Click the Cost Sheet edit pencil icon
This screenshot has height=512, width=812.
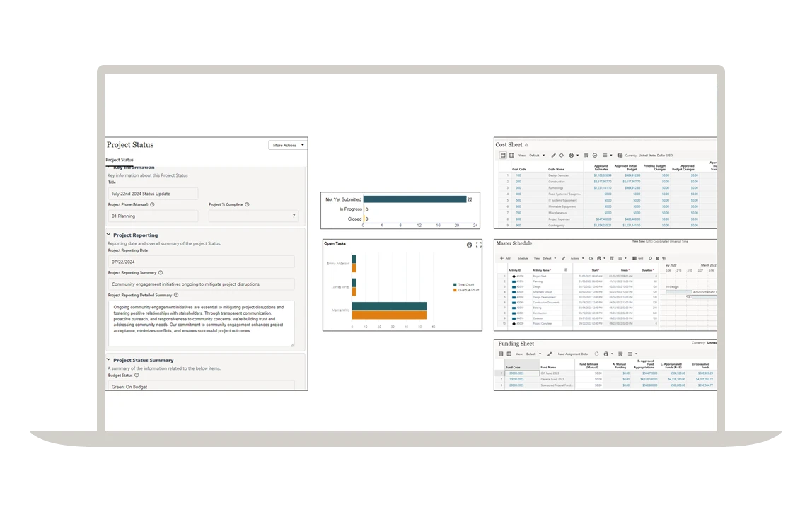click(553, 156)
